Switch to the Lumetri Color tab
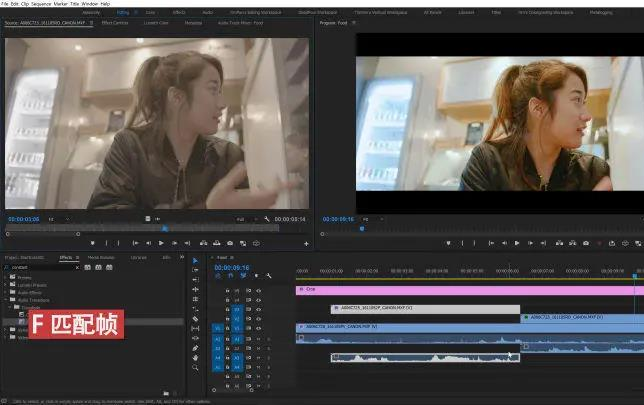The width and height of the screenshot is (644, 405). tap(156, 23)
